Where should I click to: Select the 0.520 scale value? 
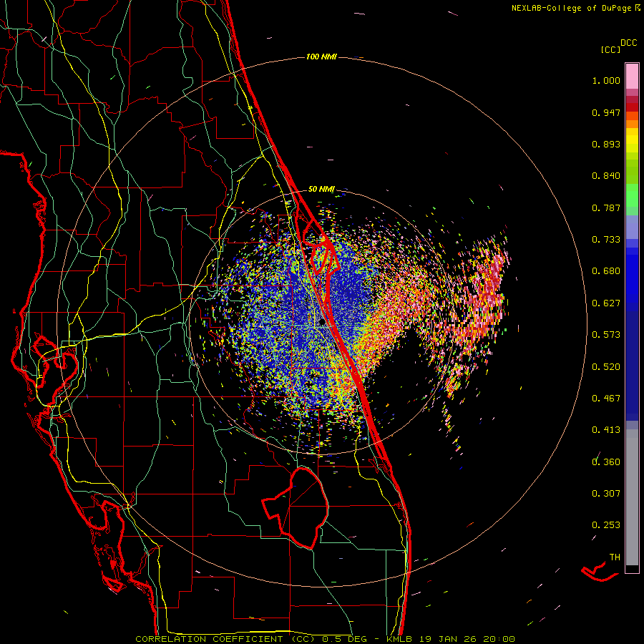606,367
